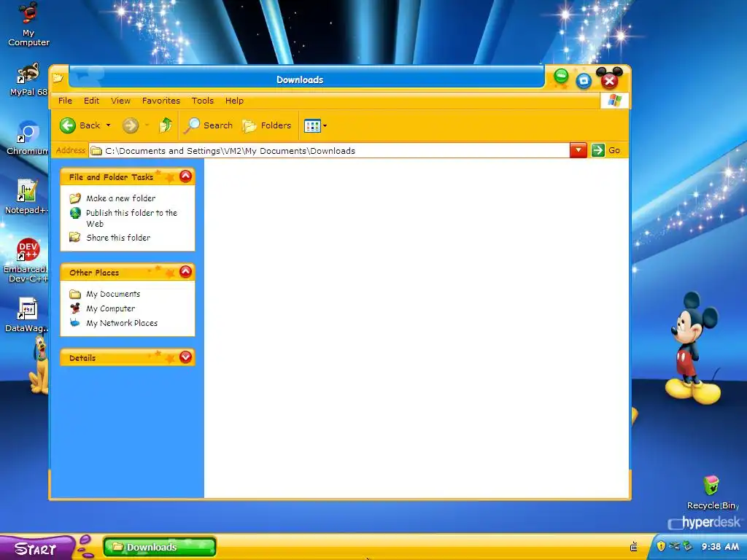Open the Tools menu
The image size is (747, 560).
click(x=203, y=101)
